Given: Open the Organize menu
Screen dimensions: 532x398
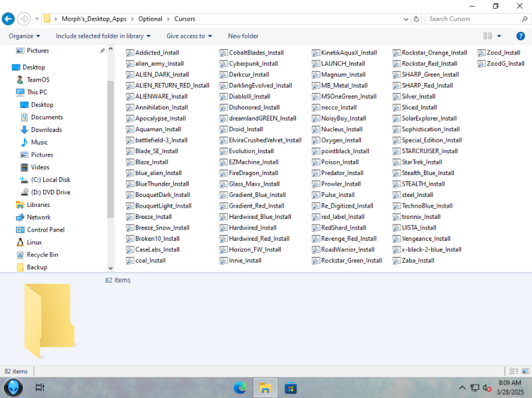Looking at the screenshot, I should coord(25,36).
